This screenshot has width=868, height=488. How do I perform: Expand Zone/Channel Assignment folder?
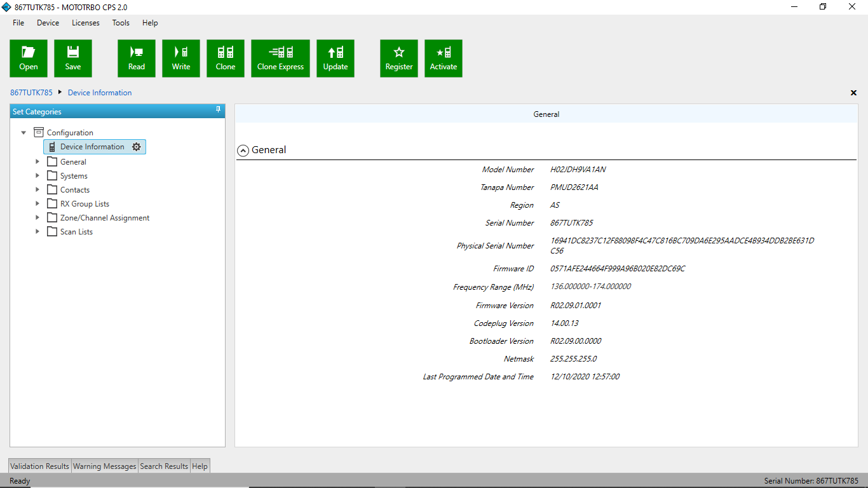tap(37, 218)
